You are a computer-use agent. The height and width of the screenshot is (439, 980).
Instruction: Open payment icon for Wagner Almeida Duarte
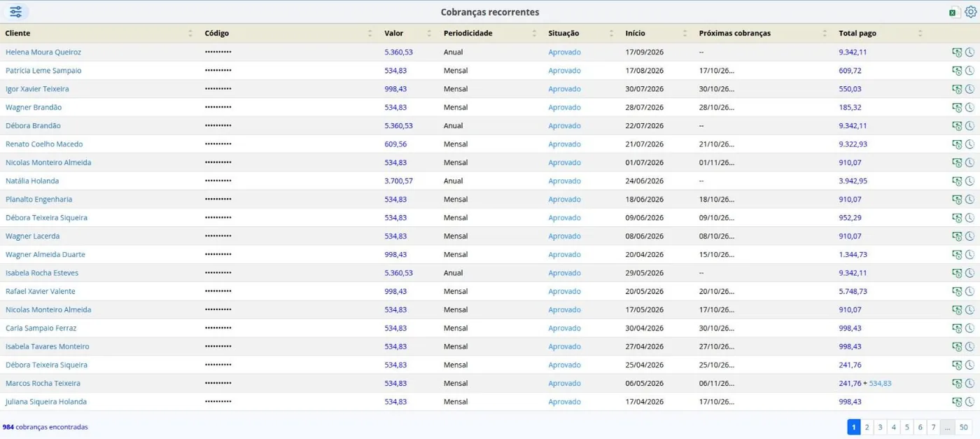pos(957,255)
